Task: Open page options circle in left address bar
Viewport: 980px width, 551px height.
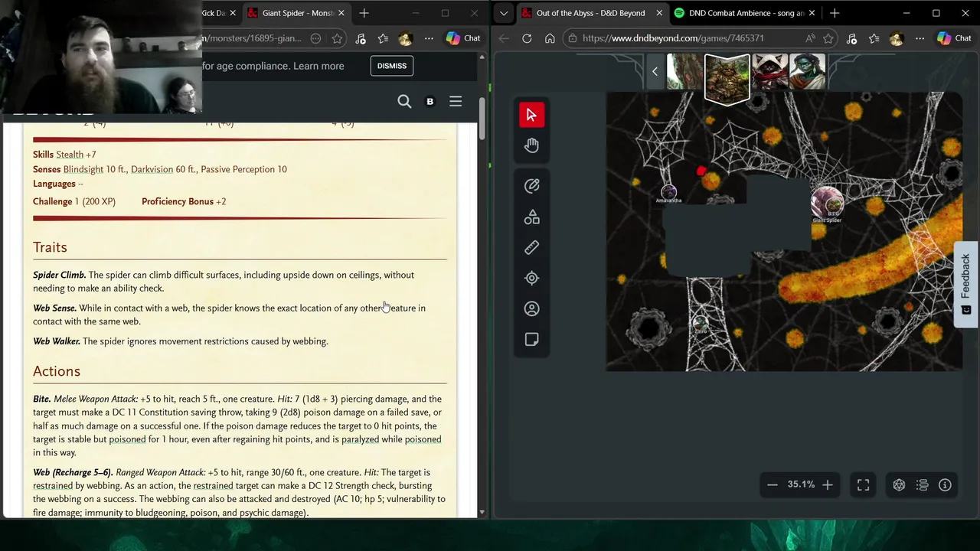Action: click(x=315, y=38)
